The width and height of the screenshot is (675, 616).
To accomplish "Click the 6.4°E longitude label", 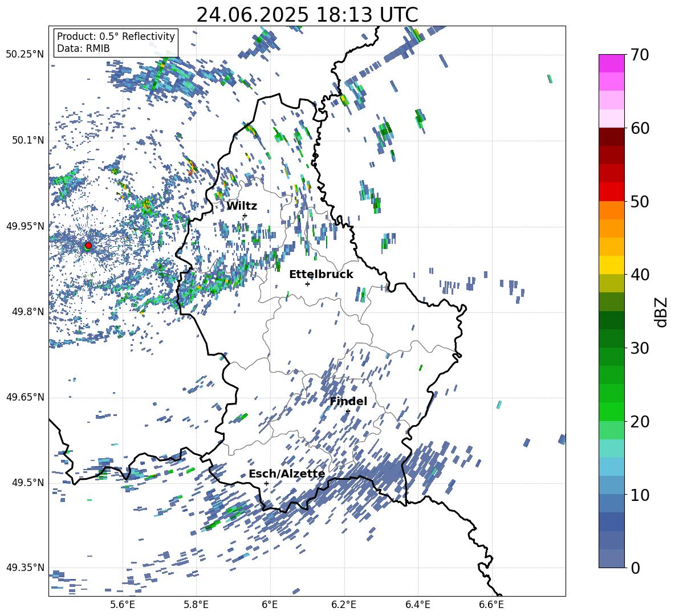I will click(x=418, y=605).
